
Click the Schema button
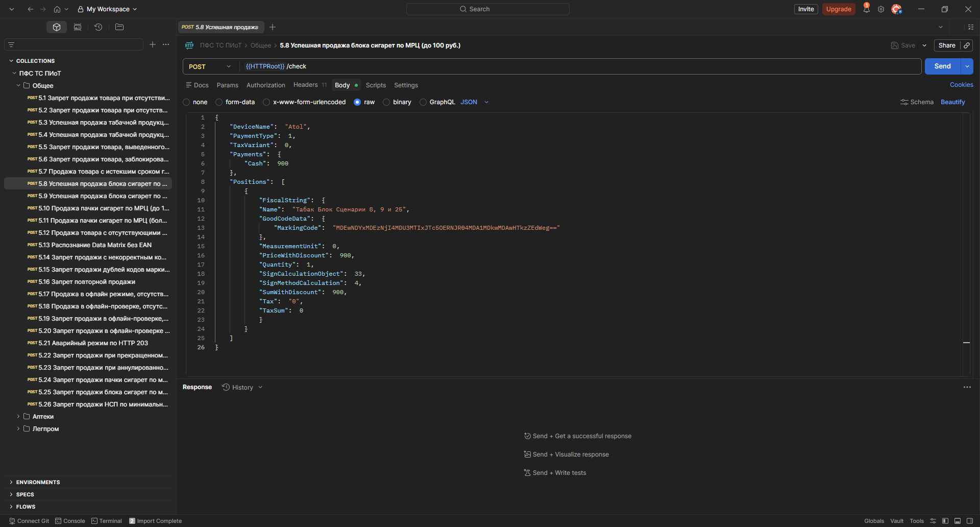click(917, 102)
